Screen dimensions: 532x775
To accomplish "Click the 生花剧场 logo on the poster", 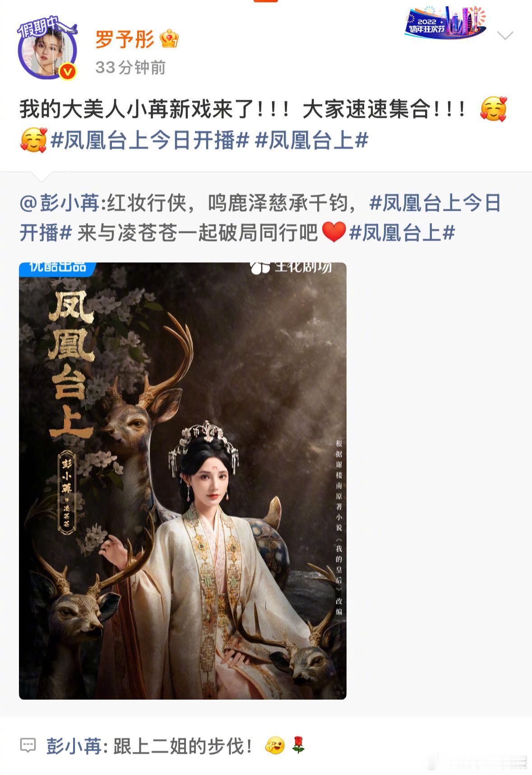I will coord(291,268).
